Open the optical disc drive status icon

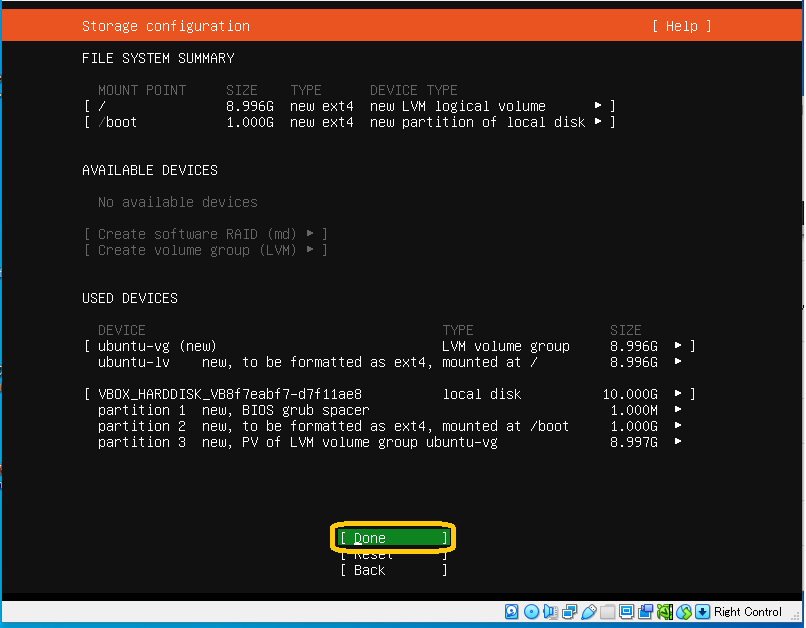tap(531, 611)
